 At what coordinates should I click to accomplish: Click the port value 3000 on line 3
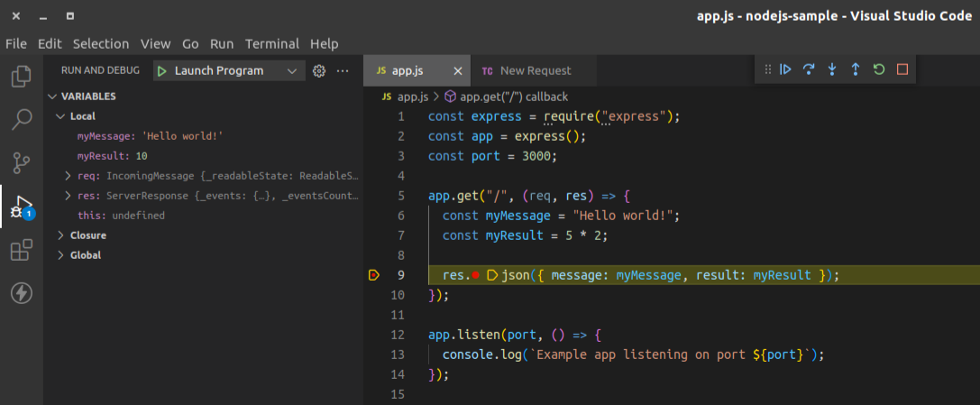(x=536, y=156)
